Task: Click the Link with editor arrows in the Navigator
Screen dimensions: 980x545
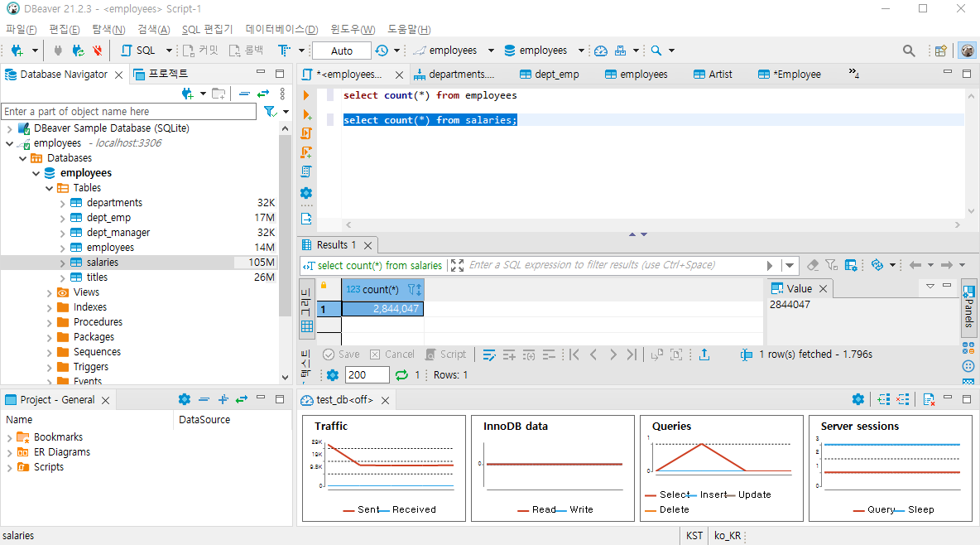Action: click(263, 94)
